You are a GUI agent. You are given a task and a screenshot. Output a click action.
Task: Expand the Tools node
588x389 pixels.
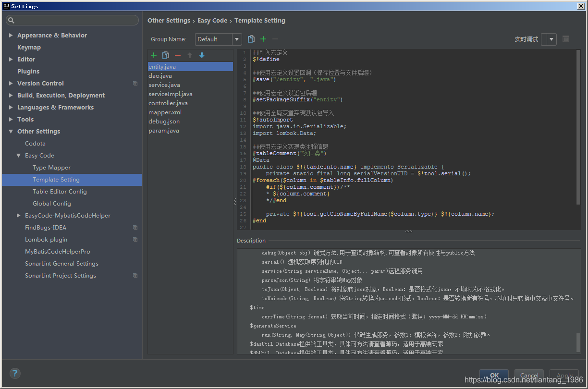(11, 120)
